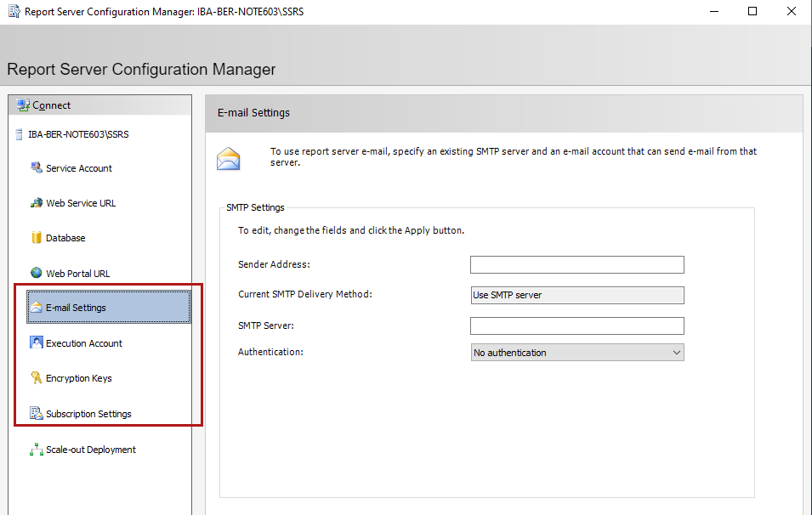Click the Database cylinder icon
Image resolution: width=812 pixels, height=515 pixels.
tap(37, 238)
